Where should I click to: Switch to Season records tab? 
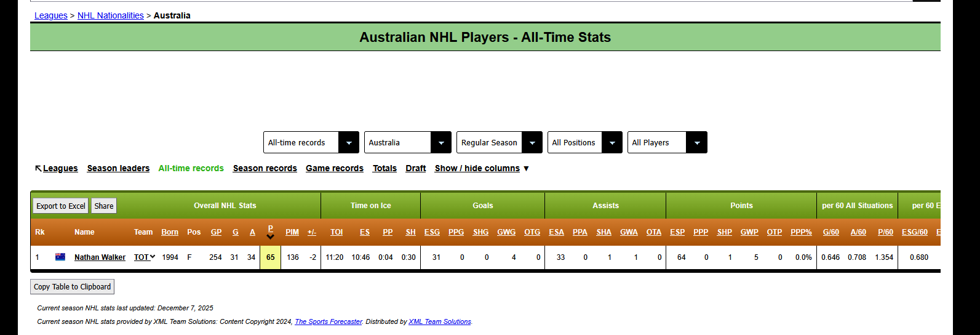[265, 168]
